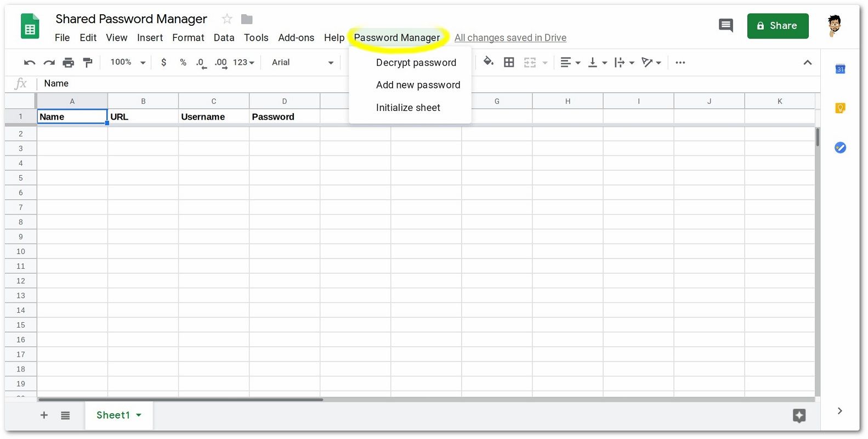
Task: Open the horizontal align dropdown
Action: coord(570,63)
